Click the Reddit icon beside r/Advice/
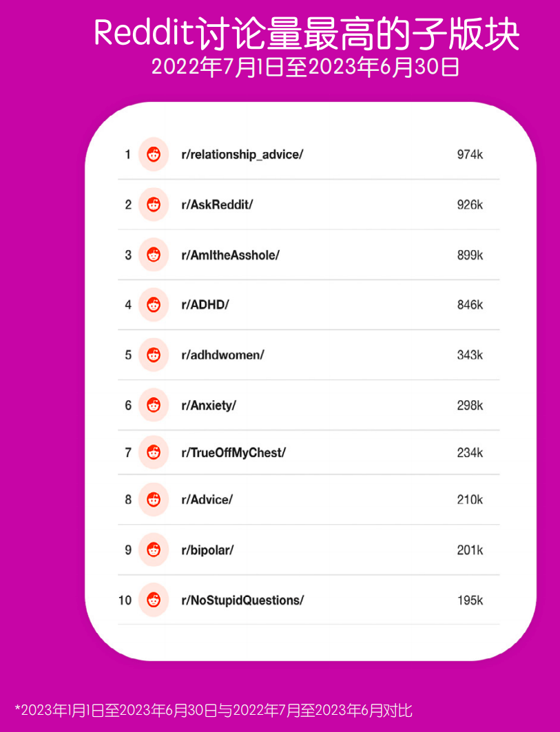Image resolution: width=560 pixels, height=732 pixels. point(154,499)
